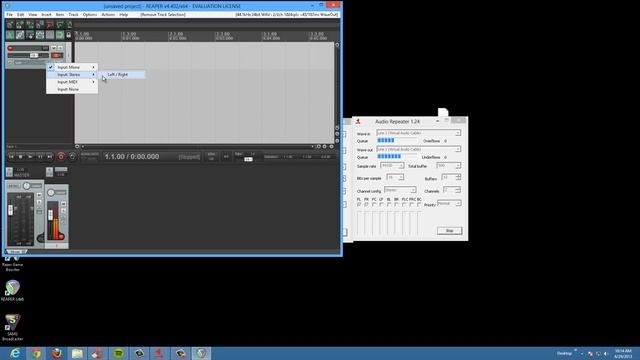
Task: Go to project end in the transport
Action: (49, 157)
